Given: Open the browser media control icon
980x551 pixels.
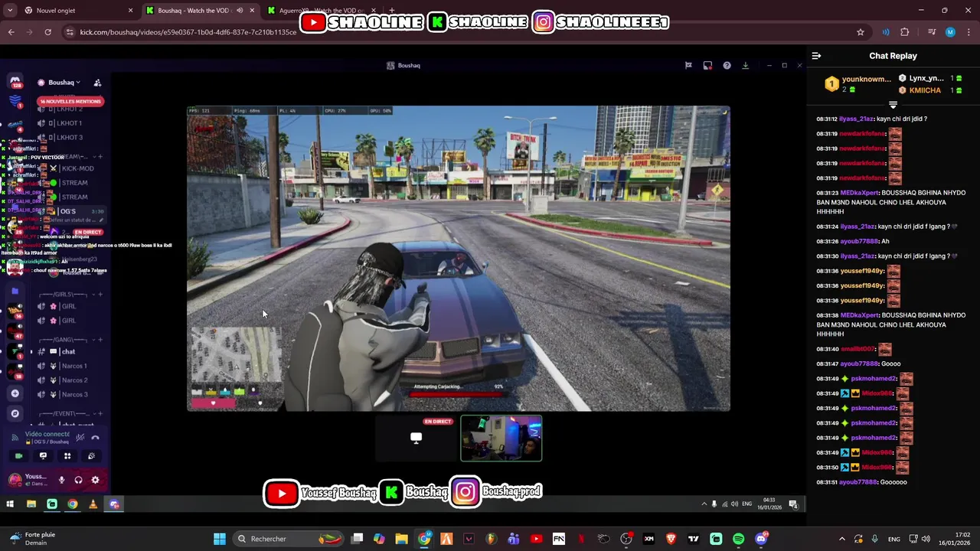Looking at the screenshot, I should (x=932, y=32).
